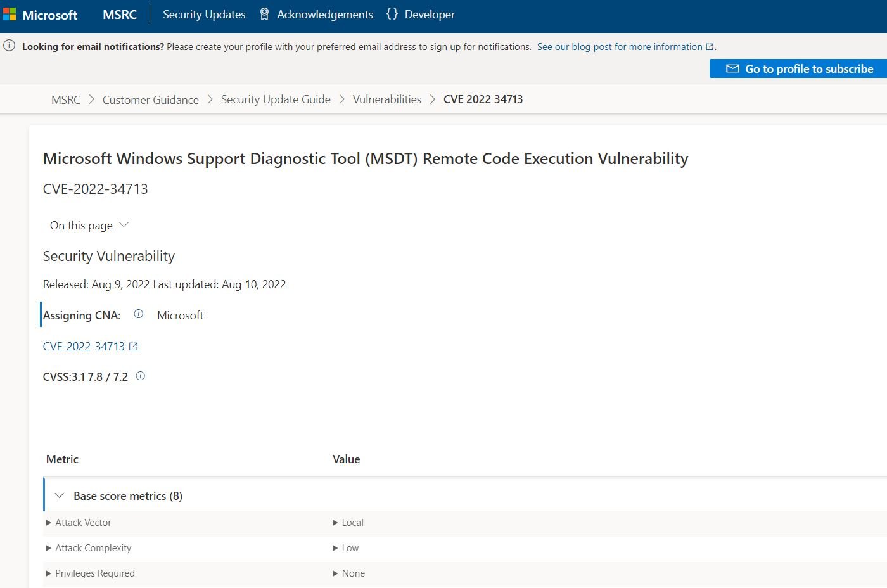887x588 pixels.
Task: Click the Microsoft logo icon
Action: click(x=10, y=15)
